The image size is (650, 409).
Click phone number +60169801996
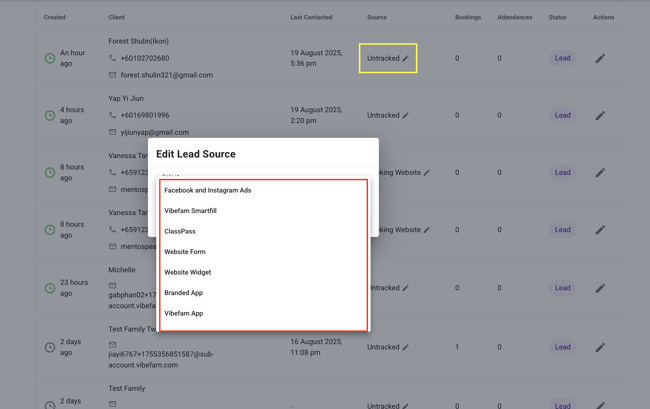145,115
